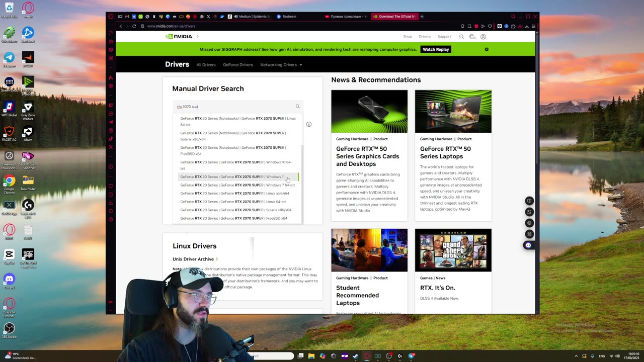Open the CapCut desktop shortcut

(9, 256)
